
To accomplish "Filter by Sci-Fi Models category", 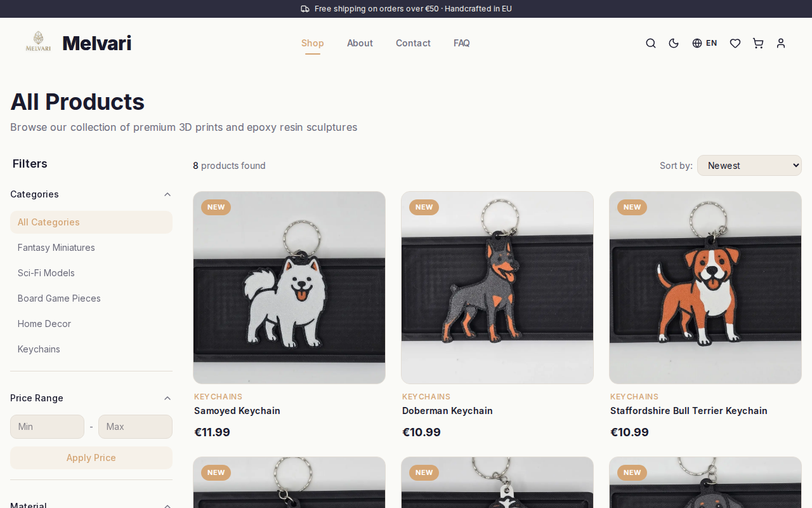I will pos(91,273).
